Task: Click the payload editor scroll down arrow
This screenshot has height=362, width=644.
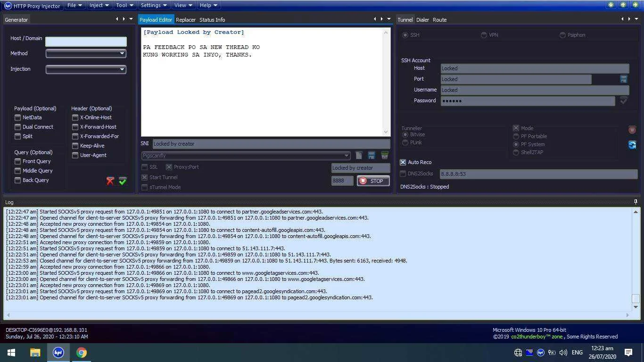Action: coord(386,132)
